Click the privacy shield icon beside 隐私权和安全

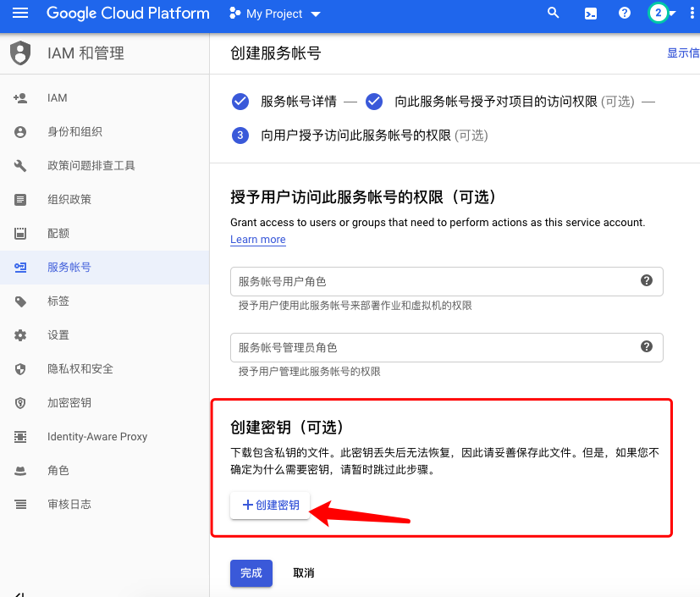(x=20, y=369)
